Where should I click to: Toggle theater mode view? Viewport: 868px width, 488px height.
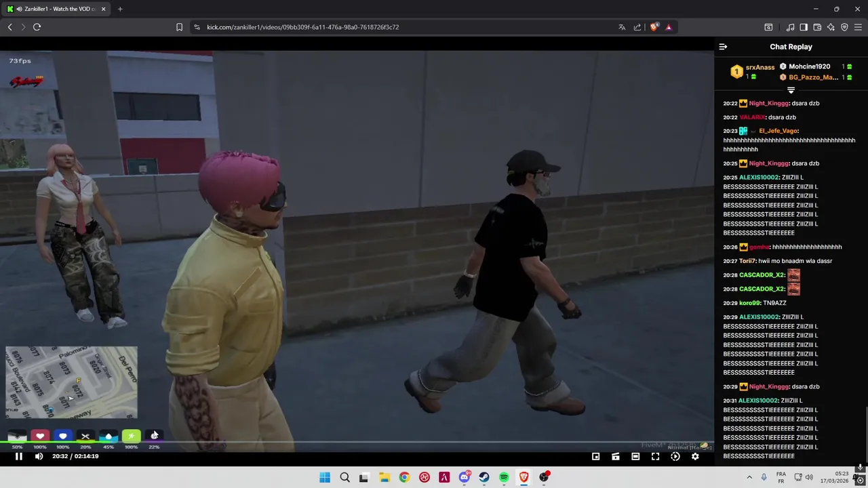point(635,456)
